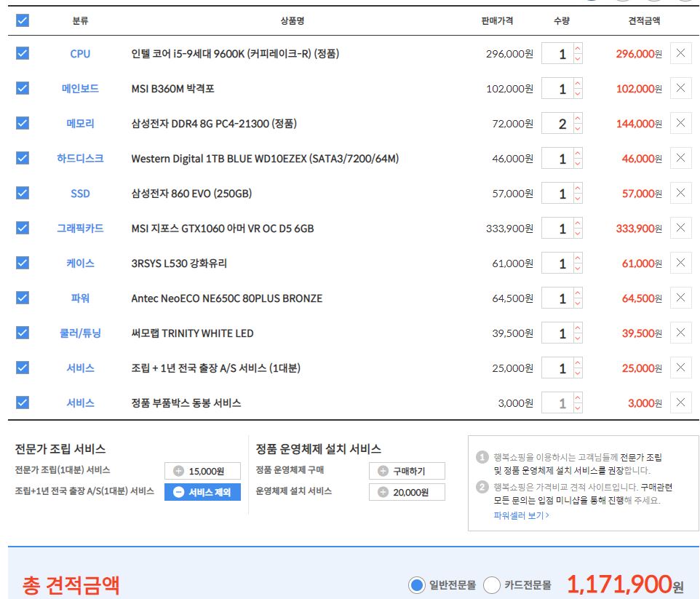
Task: Uncheck the 케이스 row checkbox
Action: tap(23, 263)
